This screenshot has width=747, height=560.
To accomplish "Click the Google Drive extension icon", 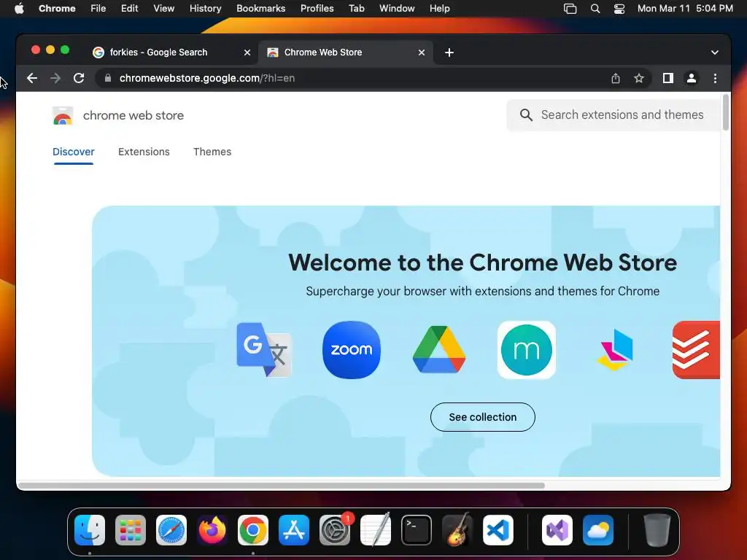I will pyautogui.click(x=439, y=350).
